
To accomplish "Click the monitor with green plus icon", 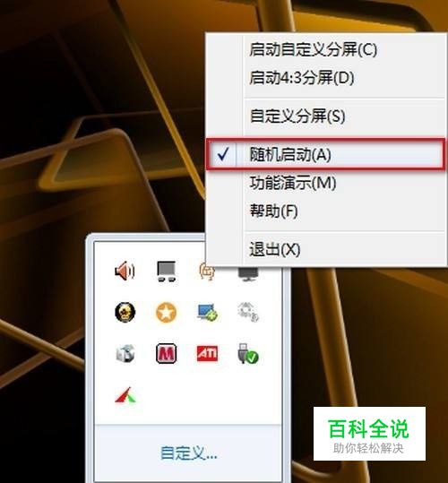I will click(207, 313).
